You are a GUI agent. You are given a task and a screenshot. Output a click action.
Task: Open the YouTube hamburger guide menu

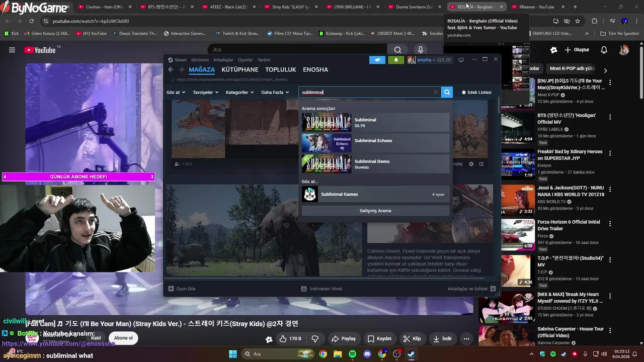pos(12,50)
